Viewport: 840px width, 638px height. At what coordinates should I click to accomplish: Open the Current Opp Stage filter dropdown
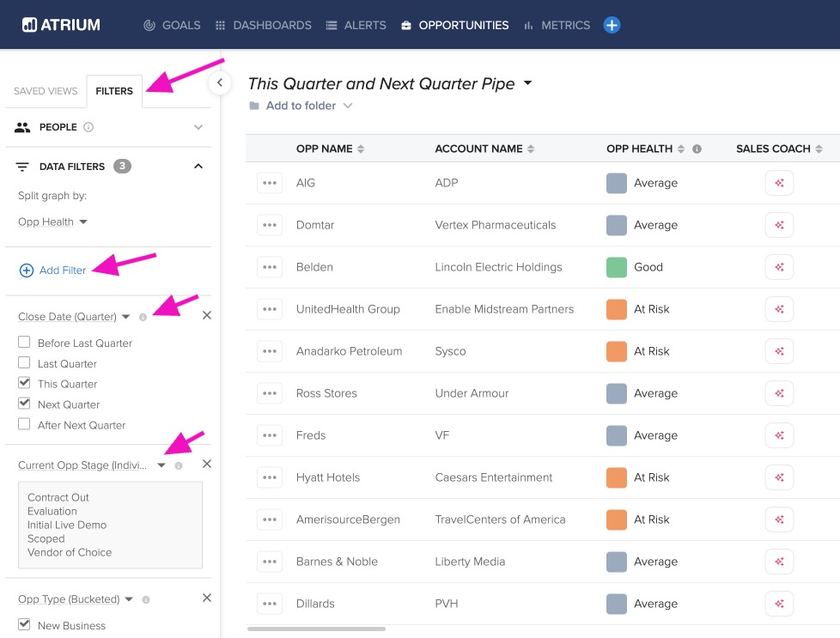[x=92, y=465]
